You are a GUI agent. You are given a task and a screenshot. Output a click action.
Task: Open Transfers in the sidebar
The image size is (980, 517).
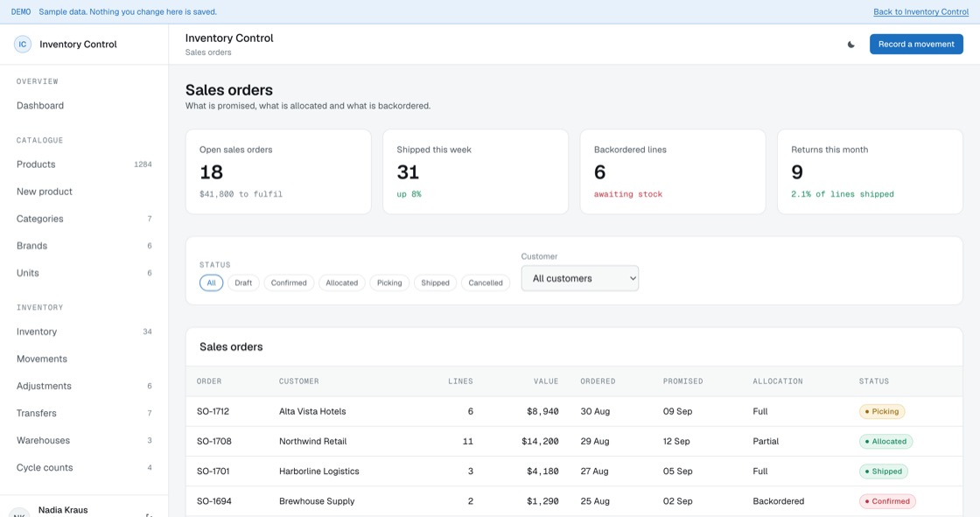84,413
